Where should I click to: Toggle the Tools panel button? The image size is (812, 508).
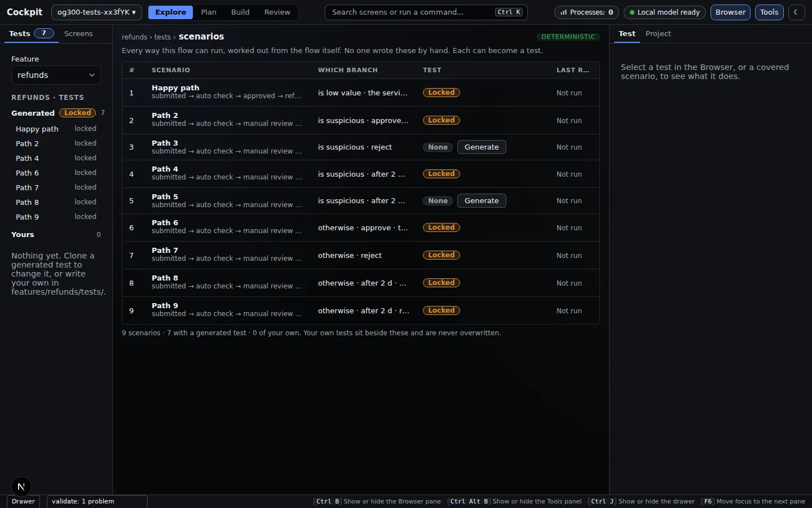[769, 12]
